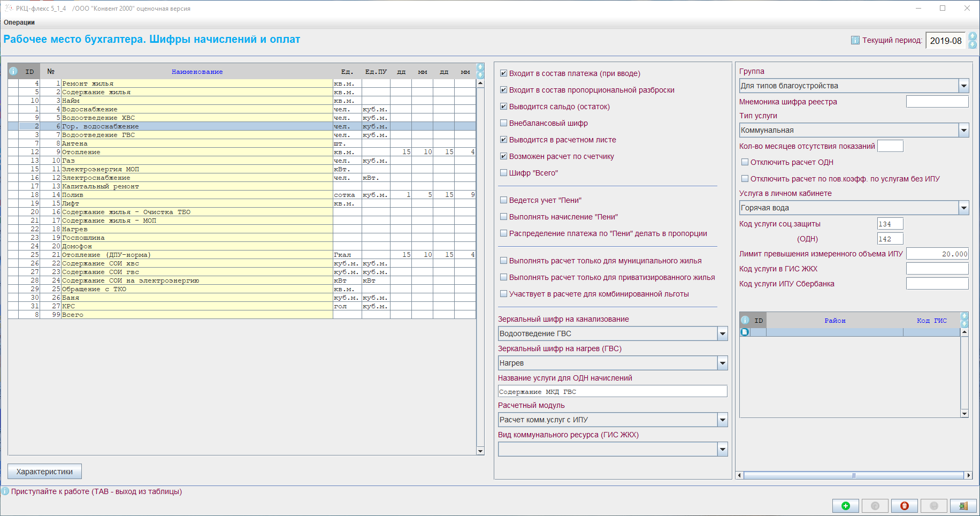The width and height of the screenshot is (980, 516).
Task: Tick the Отключить расчет ОДН checkbox
Action: click(745, 162)
